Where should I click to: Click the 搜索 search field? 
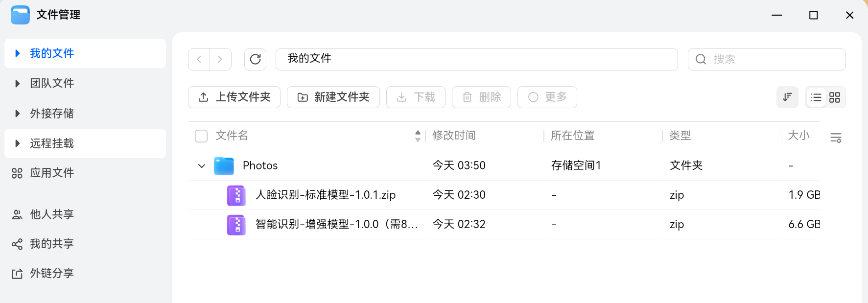[774, 59]
